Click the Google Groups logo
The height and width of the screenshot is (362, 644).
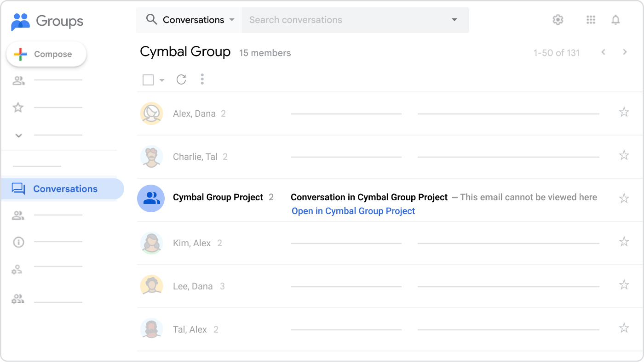[x=47, y=21]
